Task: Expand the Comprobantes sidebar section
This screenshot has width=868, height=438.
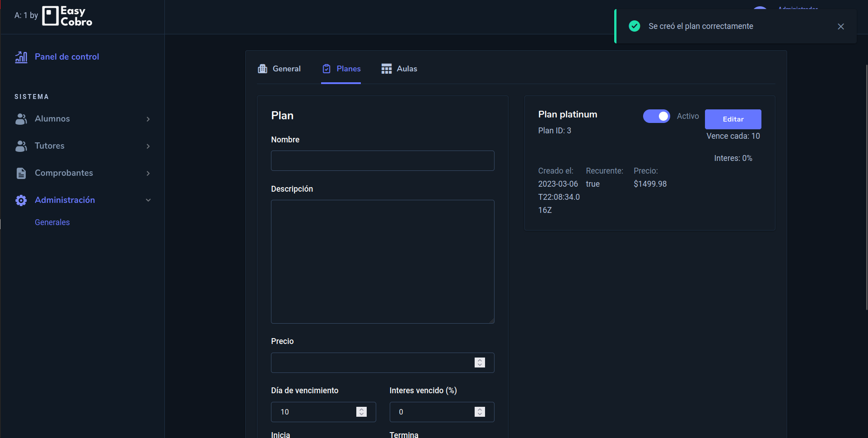Action: (148, 173)
